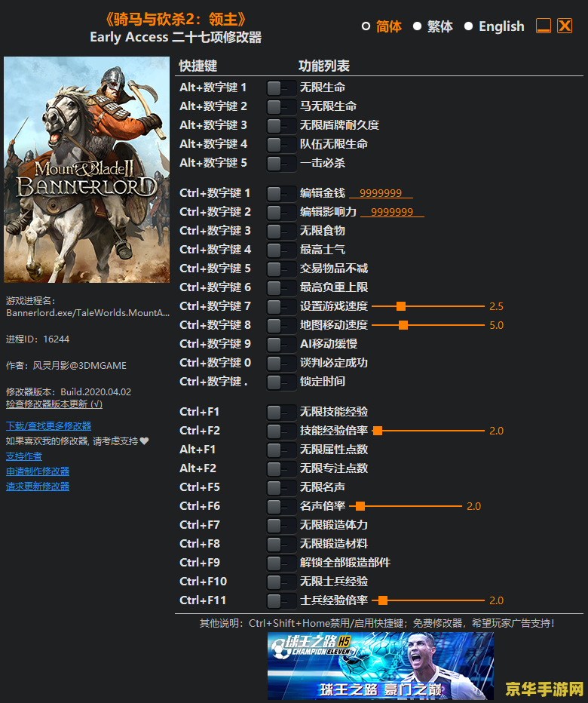Image resolution: width=588 pixels, height=703 pixels.
Task: Adjust the 地图移动速度 slider handle
Action: coord(403,325)
